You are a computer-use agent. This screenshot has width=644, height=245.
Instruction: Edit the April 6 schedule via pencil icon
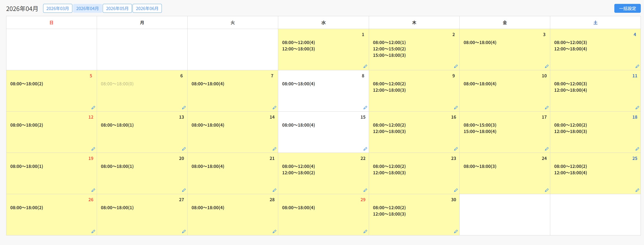[184, 107]
